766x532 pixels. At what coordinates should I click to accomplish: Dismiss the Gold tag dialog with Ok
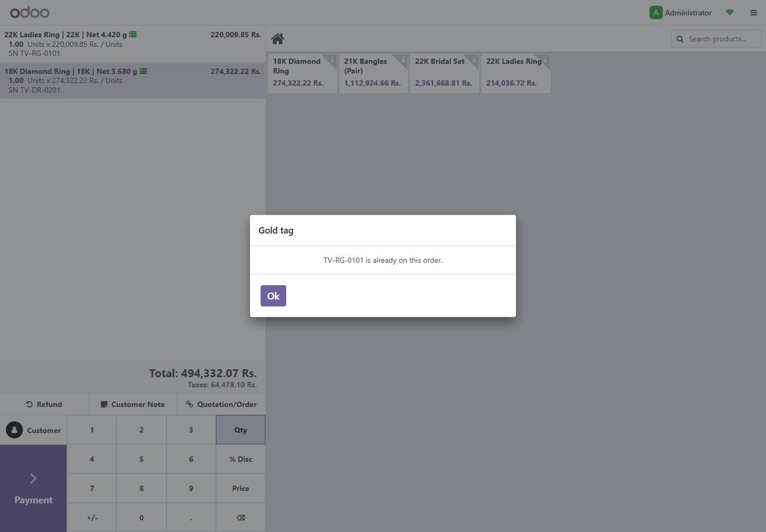click(x=273, y=296)
